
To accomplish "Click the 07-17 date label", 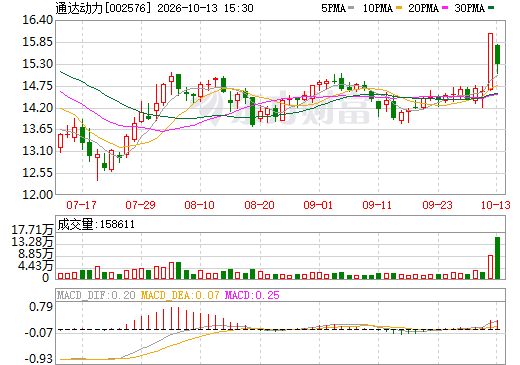I will point(81,205).
